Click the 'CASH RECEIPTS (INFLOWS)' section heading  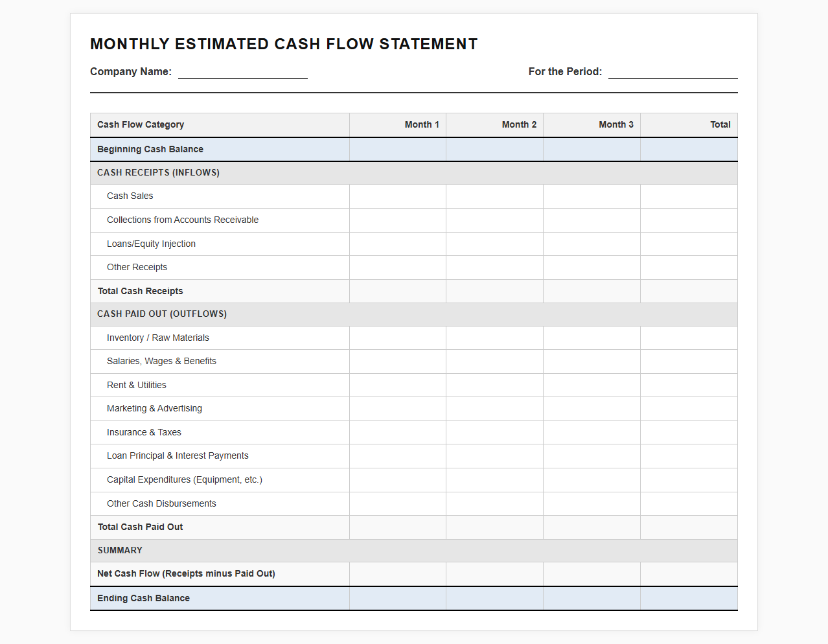158,172
